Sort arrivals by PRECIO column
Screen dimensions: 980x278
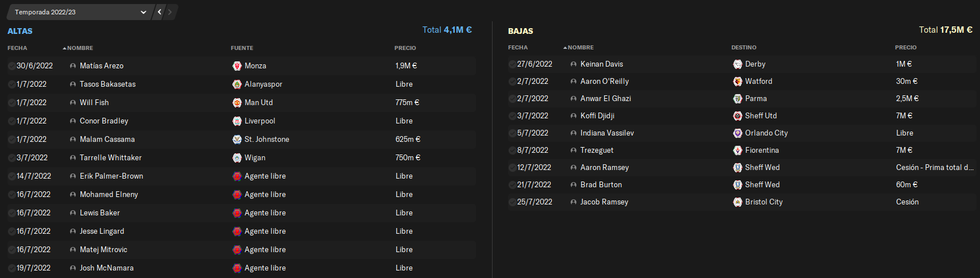[405, 48]
